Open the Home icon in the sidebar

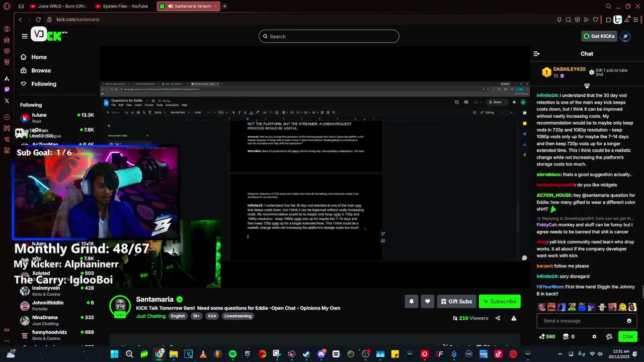[24, 57]
